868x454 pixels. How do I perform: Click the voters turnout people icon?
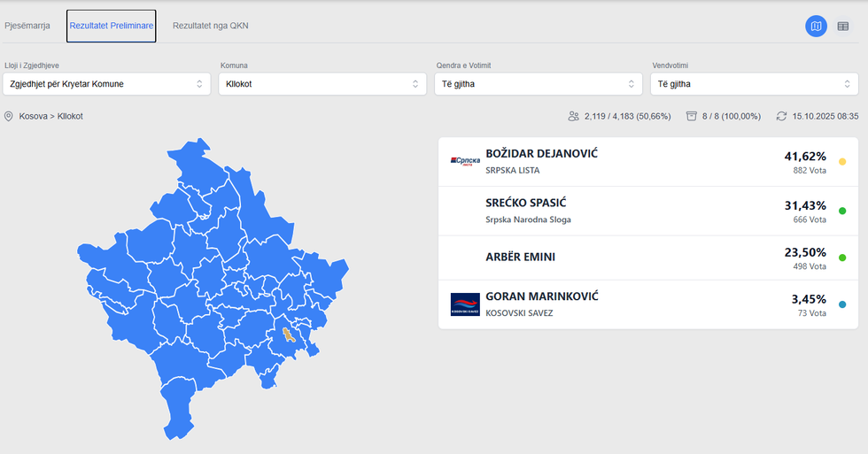coord(574,117)
